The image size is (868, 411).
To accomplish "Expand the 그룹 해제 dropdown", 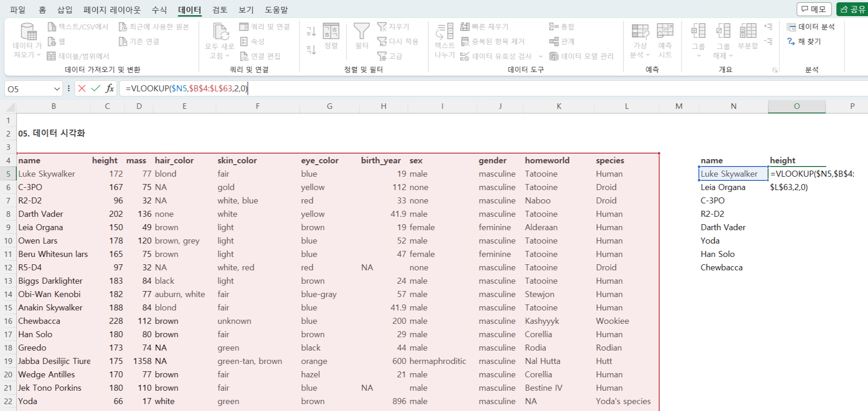I will click(731, 55).
